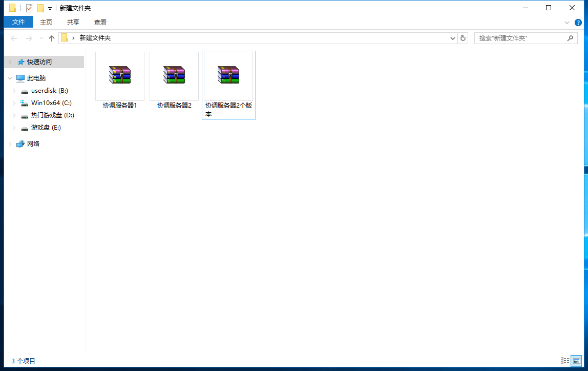Switch to the 查看 ribbon tab
588x371 pixels.
tap(100, 22)
